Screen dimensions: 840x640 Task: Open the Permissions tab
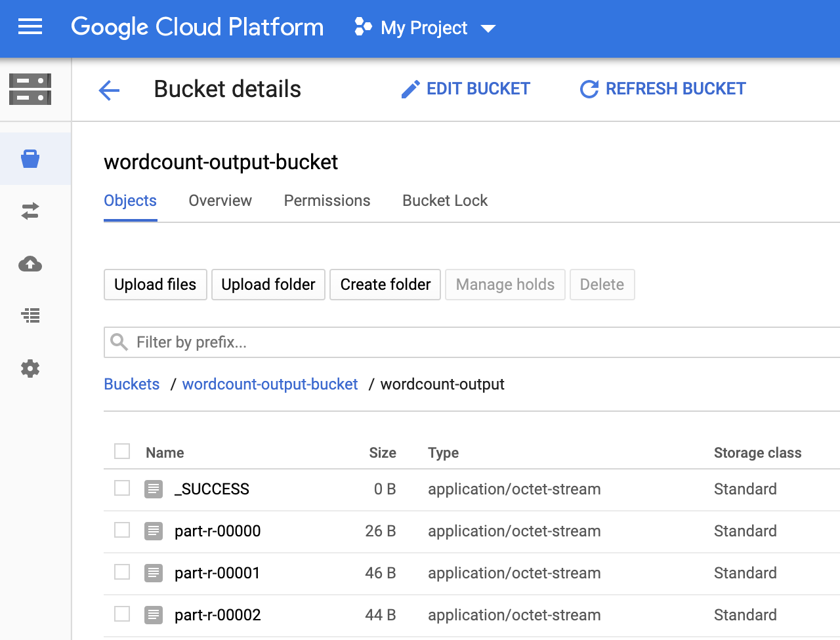pyautogui.click(x=327, y=201)
